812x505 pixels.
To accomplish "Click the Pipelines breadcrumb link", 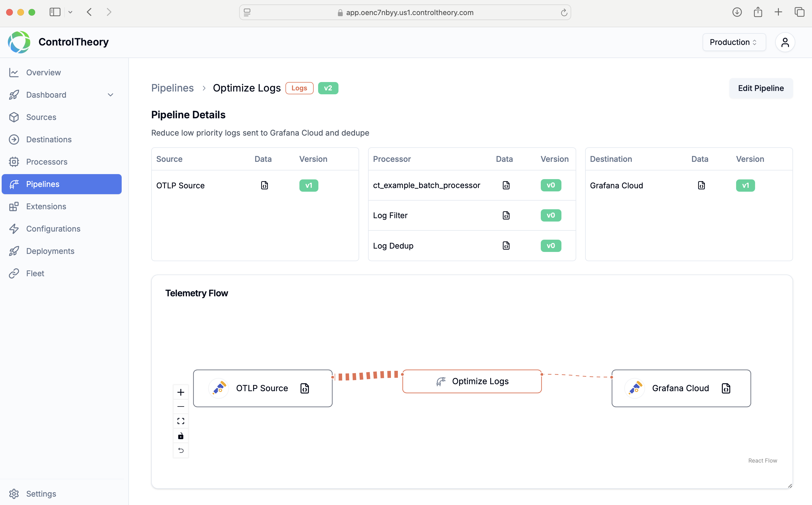I will tap(172, 88).
